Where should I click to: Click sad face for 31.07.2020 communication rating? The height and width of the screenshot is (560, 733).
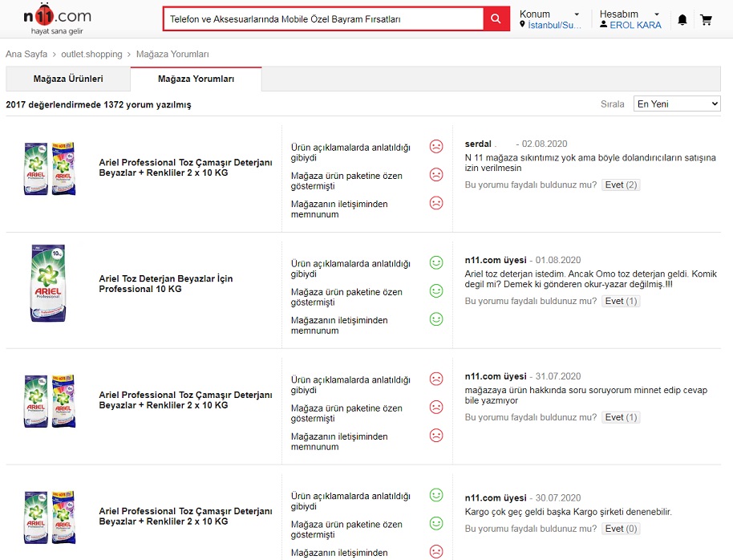436,436
